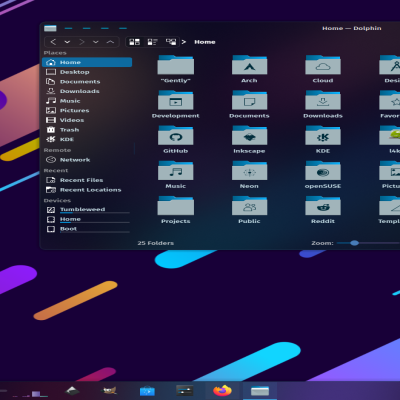Switch to Icons view mode
Image resolution: width=400 pixels, height=400 pixels.
[135, 42]
